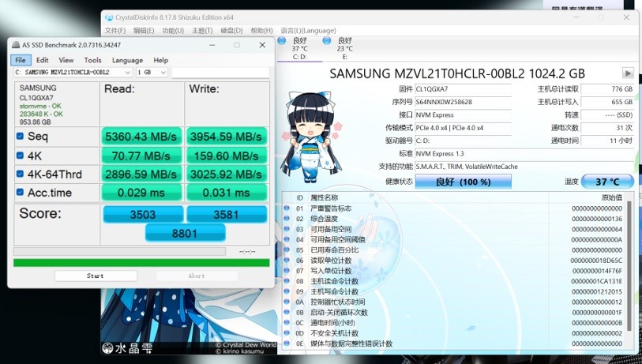Click the 通电时间 11 小时 value
642x364 pixels.
pyautogui.click(x=607, y=141)
